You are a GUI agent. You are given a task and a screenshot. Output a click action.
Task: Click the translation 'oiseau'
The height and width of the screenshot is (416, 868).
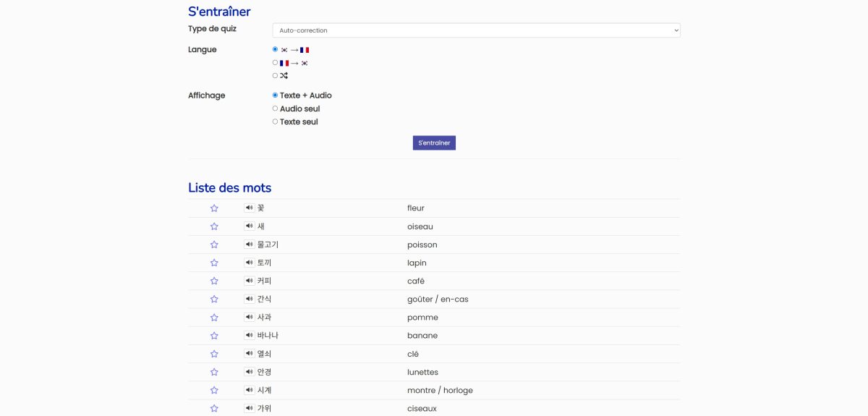coord(420,226)
